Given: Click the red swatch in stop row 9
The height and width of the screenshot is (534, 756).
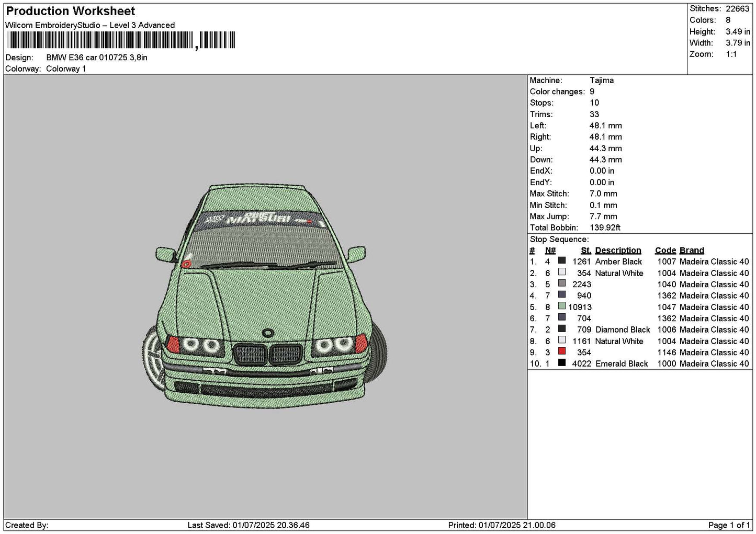Looking at the screenshot, I should [x=562, y=351].
